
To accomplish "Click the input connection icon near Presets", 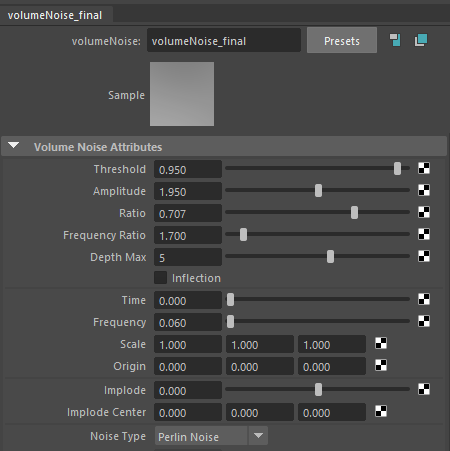I will [x=395, y=40].
